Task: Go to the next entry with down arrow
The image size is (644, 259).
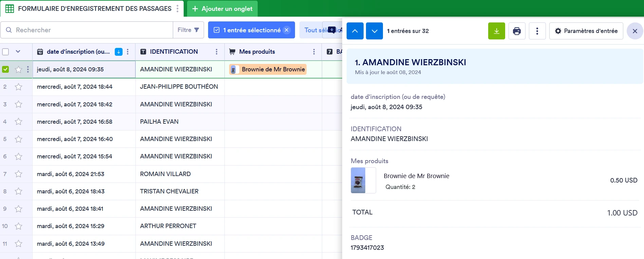Action: point(374,31)
